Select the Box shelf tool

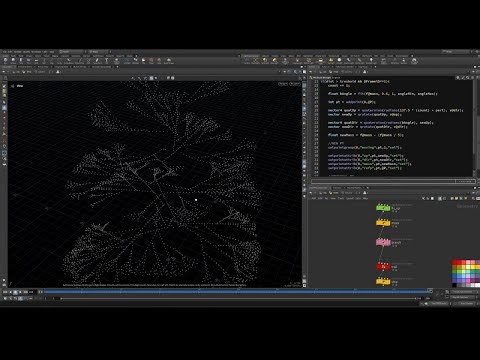click(x=5, y=61)
